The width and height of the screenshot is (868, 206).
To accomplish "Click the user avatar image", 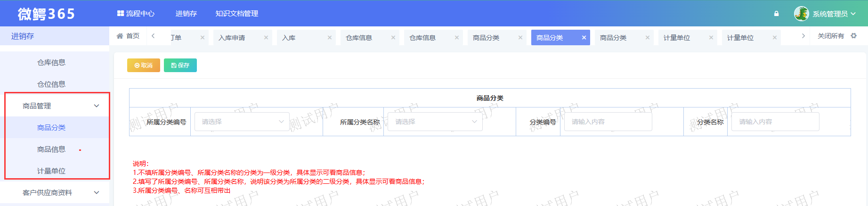I will tap(801, 14).
